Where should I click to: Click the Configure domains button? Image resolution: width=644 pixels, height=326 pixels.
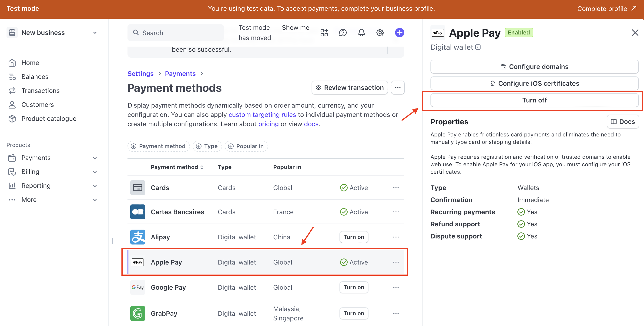534,67
